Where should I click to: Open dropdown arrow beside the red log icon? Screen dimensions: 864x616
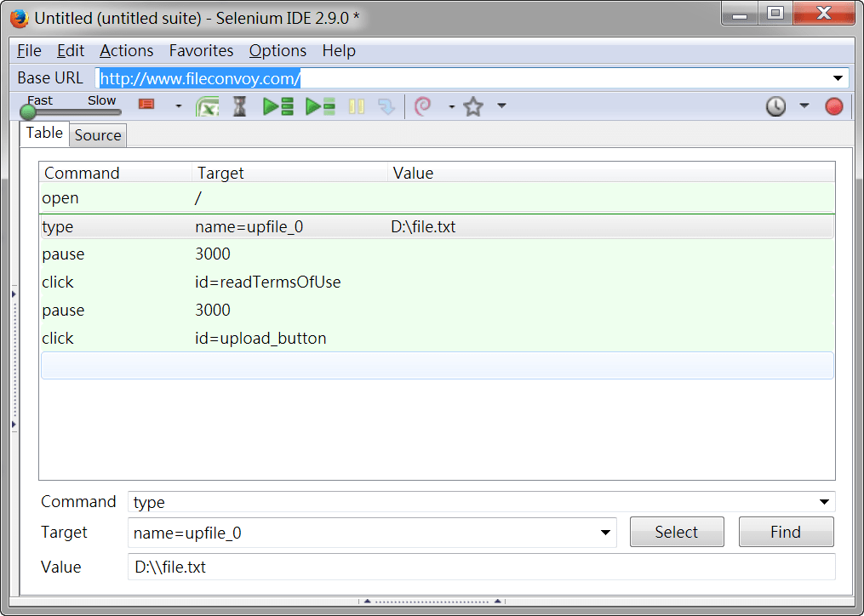178,106
